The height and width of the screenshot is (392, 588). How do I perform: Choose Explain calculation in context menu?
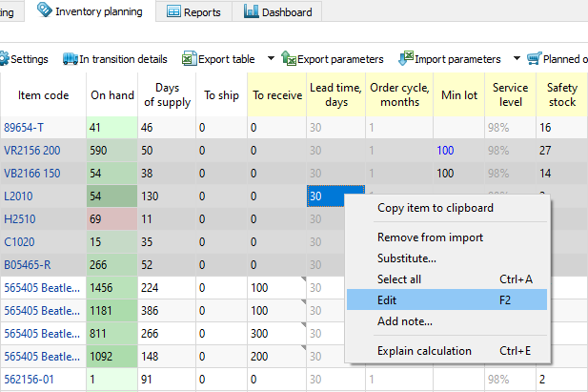coord(424,350)
